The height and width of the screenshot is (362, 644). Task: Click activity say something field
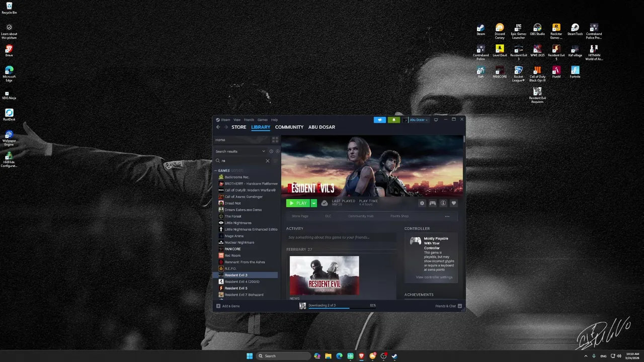[x=341, y=237]
